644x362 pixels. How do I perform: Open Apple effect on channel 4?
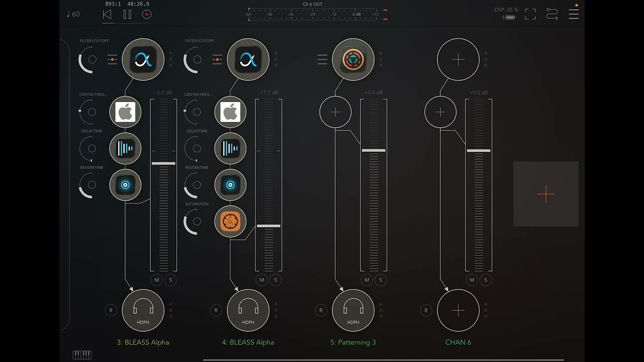pyautogui.click(x=230, y=112)
